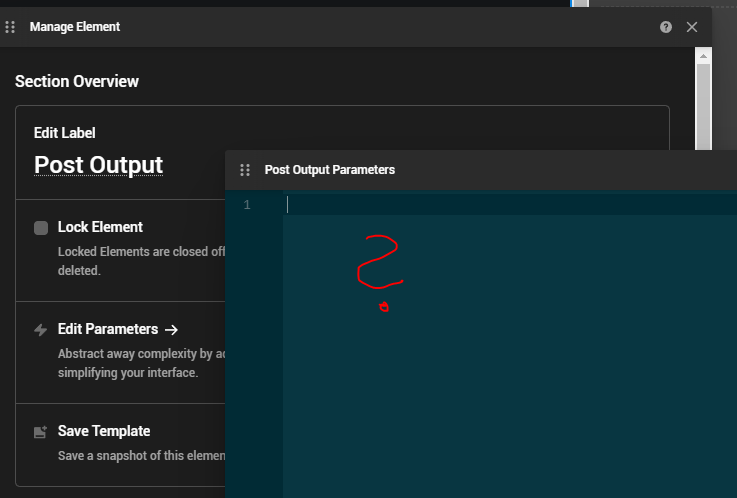
Task: Click the Manage Element panel scrollbar
Action: click(703, 100)
